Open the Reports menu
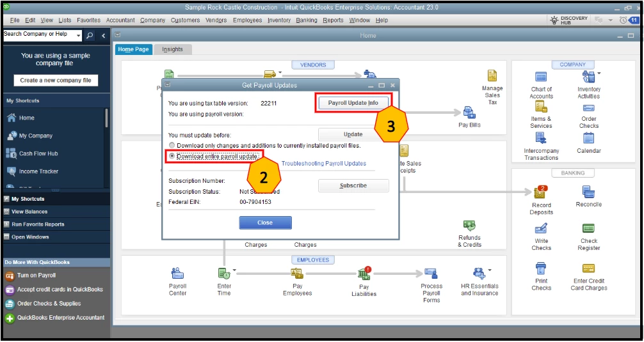Image resolution: width=644 pixels, height=342 pixels. [x=333, y=20]
